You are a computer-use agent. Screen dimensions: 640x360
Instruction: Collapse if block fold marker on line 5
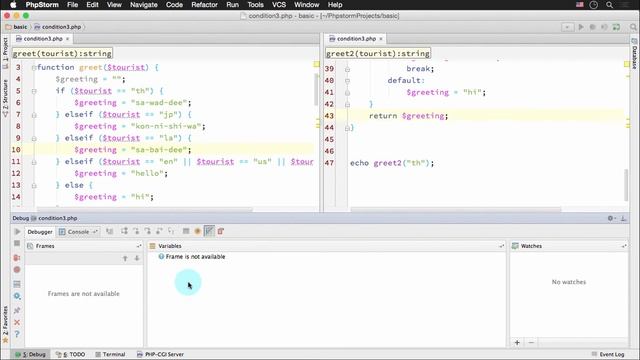(x=34, y=91)
